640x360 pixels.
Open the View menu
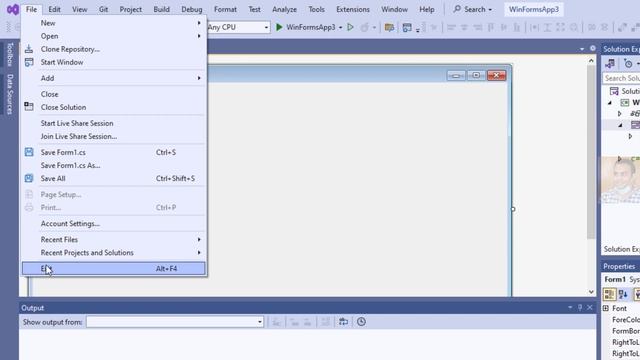(80, 9)
